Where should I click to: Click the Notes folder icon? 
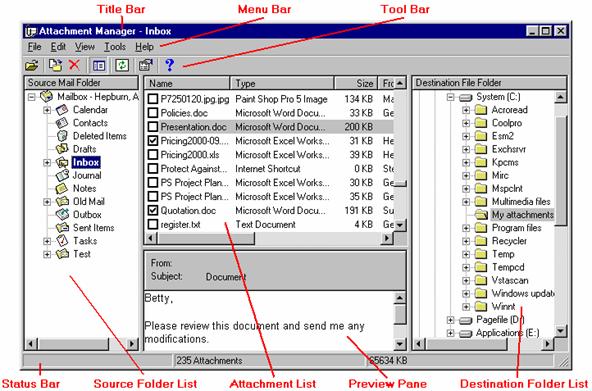[x=62, y=188]
